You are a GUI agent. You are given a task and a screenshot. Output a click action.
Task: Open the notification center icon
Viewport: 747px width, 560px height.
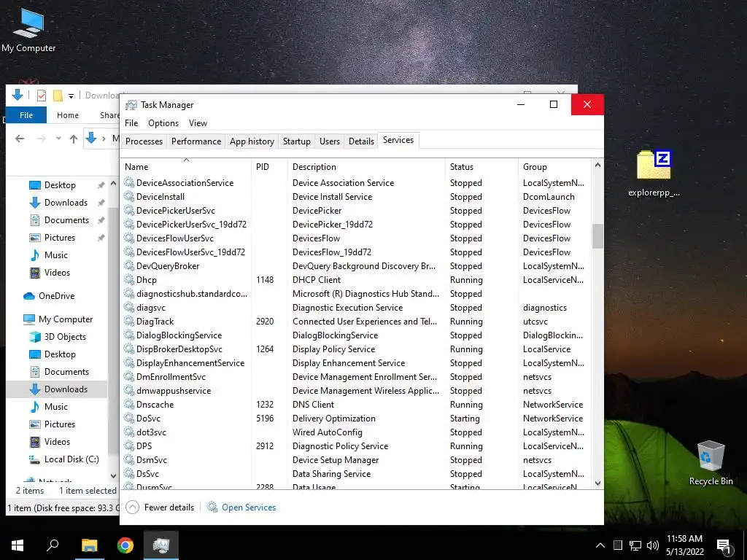[x=724, y=547]
